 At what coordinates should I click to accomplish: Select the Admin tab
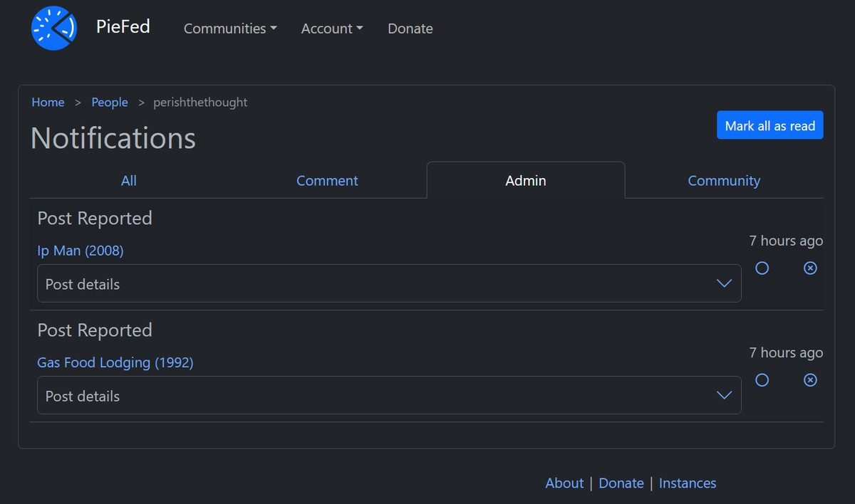click(x=525, y=180)
